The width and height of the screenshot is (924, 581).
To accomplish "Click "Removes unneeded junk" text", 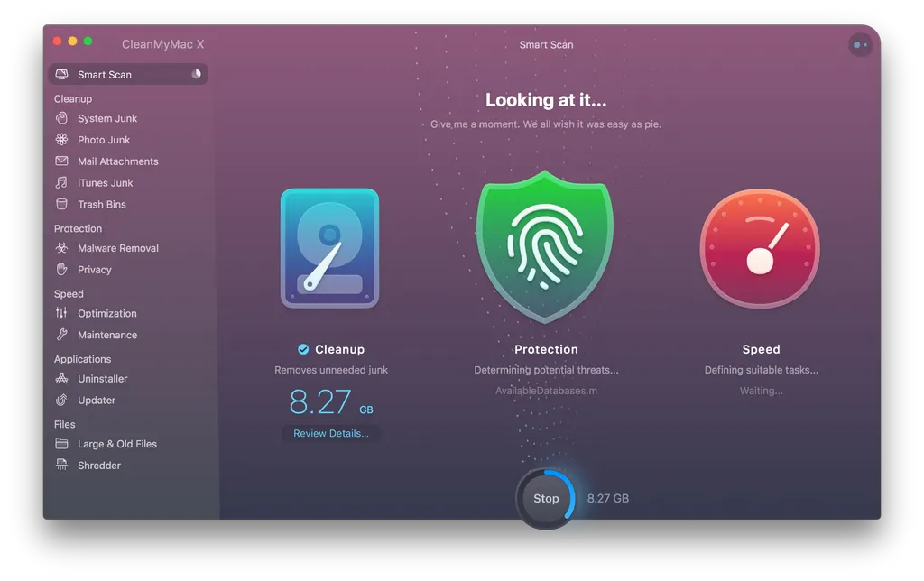I will pyautogui.click(x=330, y=370).
